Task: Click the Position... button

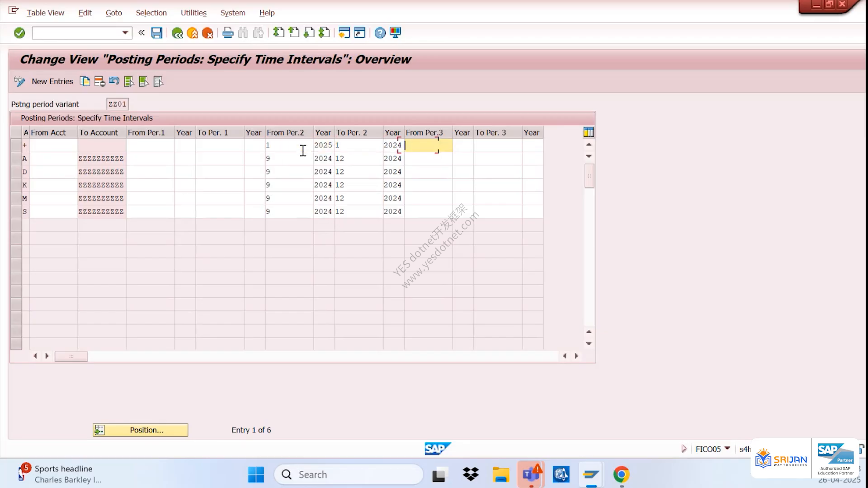Action: (140, 430)
